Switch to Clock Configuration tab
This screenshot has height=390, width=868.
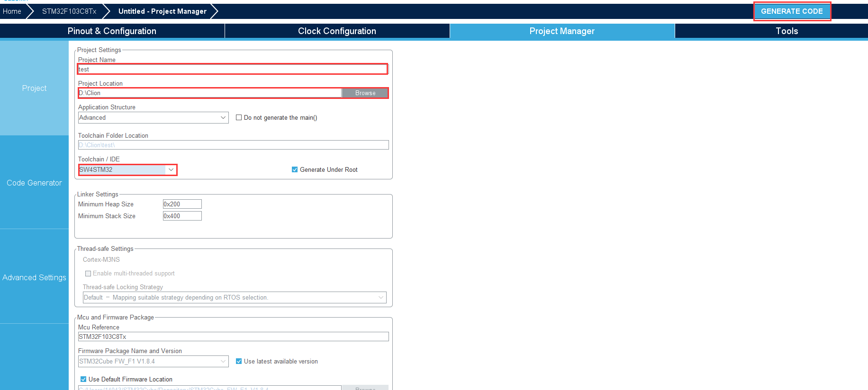(337, 31)
